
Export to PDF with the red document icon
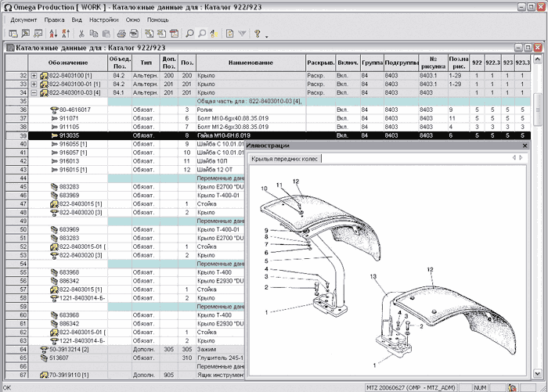coord(174,34)
